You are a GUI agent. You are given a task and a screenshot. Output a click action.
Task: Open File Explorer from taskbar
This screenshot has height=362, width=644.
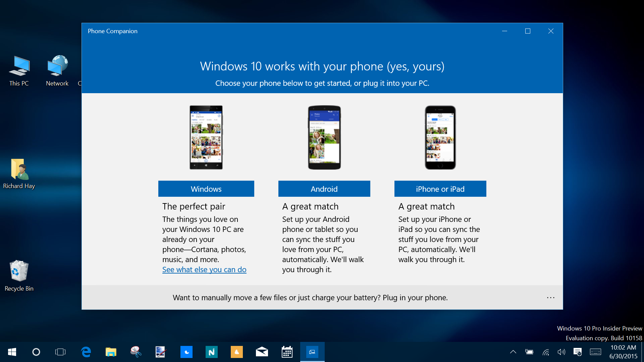[111, 352]
